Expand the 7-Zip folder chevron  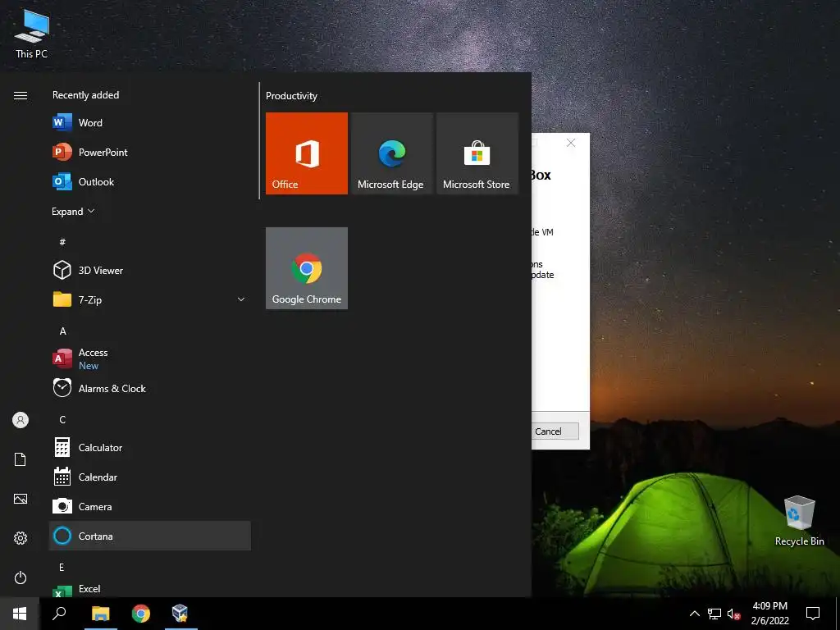(241, 299)
